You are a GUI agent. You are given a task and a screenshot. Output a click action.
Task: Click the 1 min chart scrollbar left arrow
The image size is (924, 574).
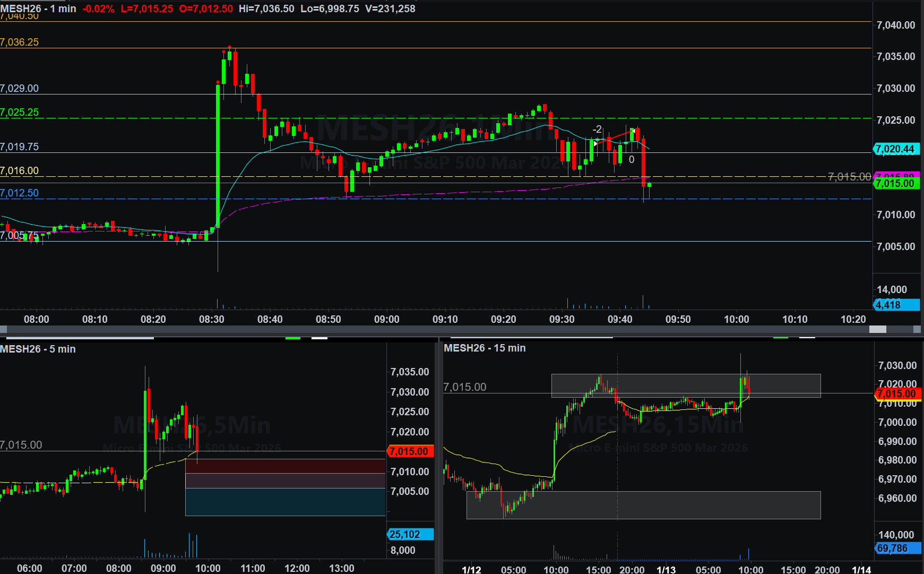(3, 329)
